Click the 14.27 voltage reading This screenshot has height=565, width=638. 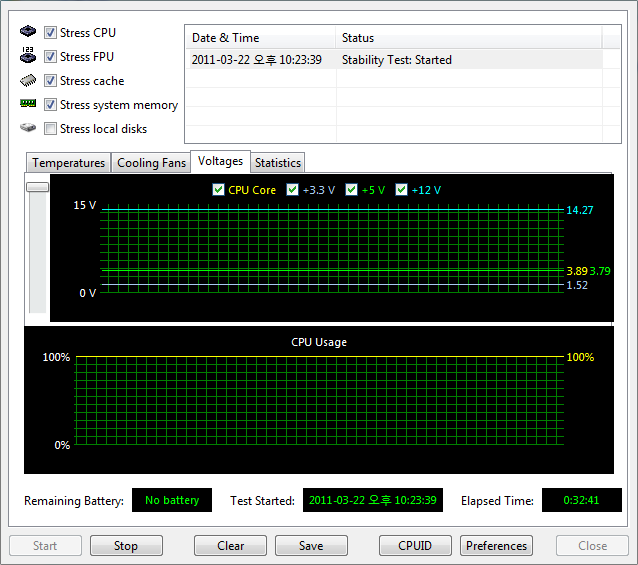point(580,210)
